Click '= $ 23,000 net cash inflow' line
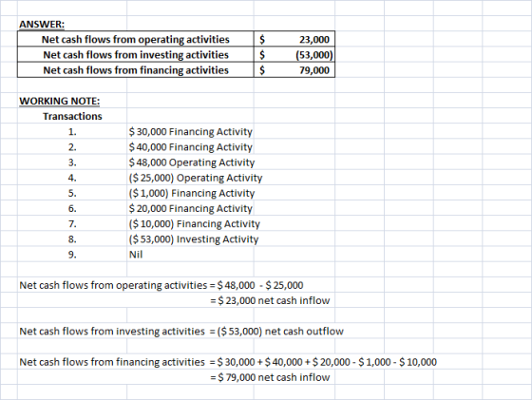Viewport: 532px width, 400px height. (x=270, y=300)
